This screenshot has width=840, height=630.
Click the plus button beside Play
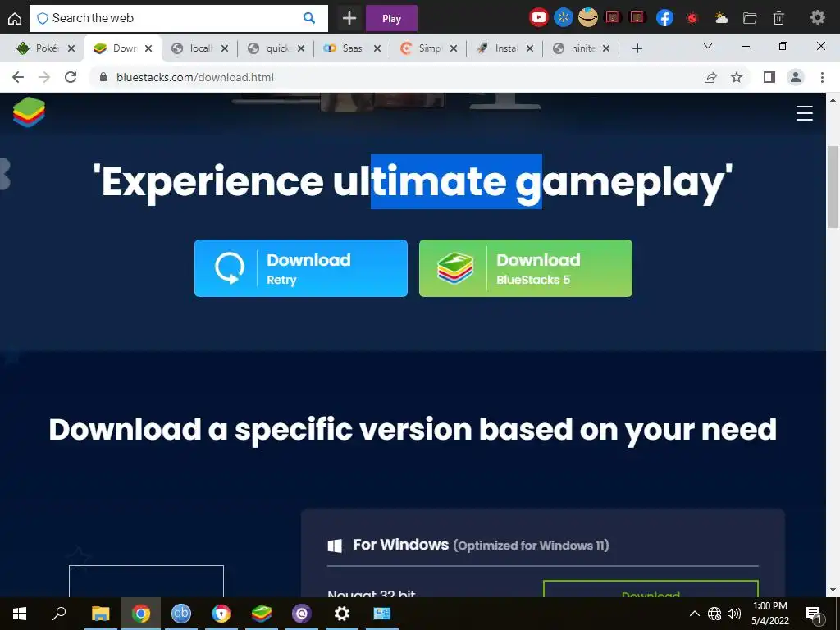click(x=349, y=19)
